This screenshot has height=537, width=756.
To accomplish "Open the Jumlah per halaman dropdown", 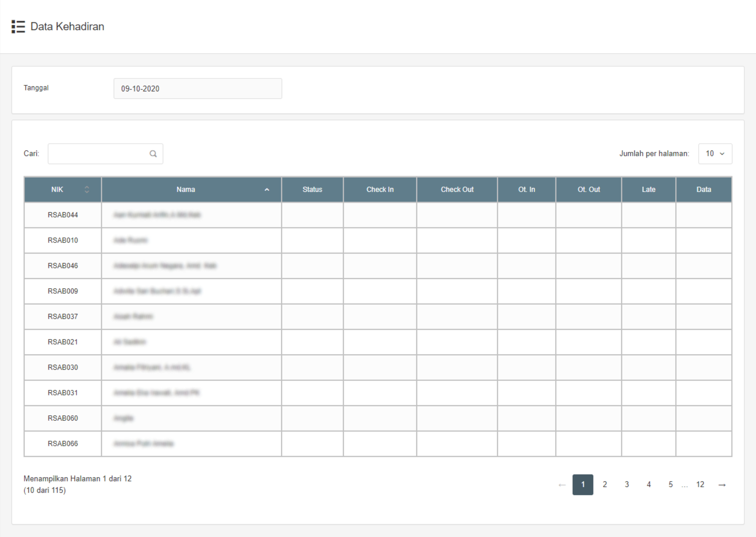I will click(715, 154).
